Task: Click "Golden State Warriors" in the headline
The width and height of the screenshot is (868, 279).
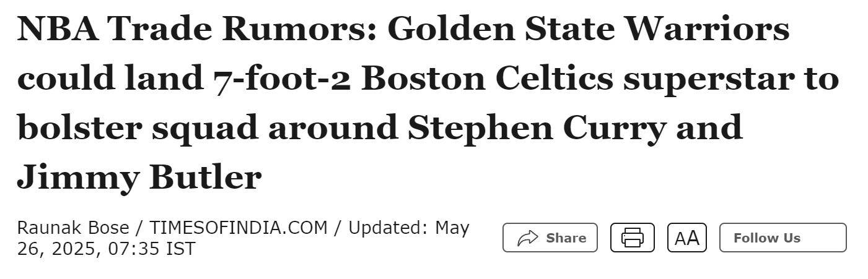Action: tap(589, 28)
